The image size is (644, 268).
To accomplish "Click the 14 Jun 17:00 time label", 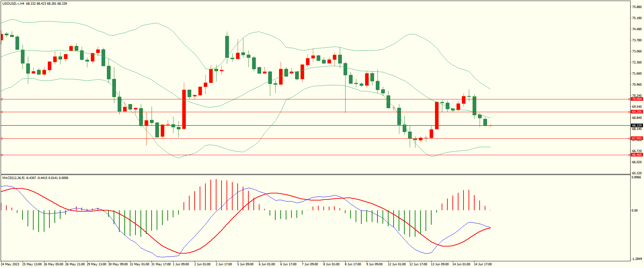I will (483, 264).
